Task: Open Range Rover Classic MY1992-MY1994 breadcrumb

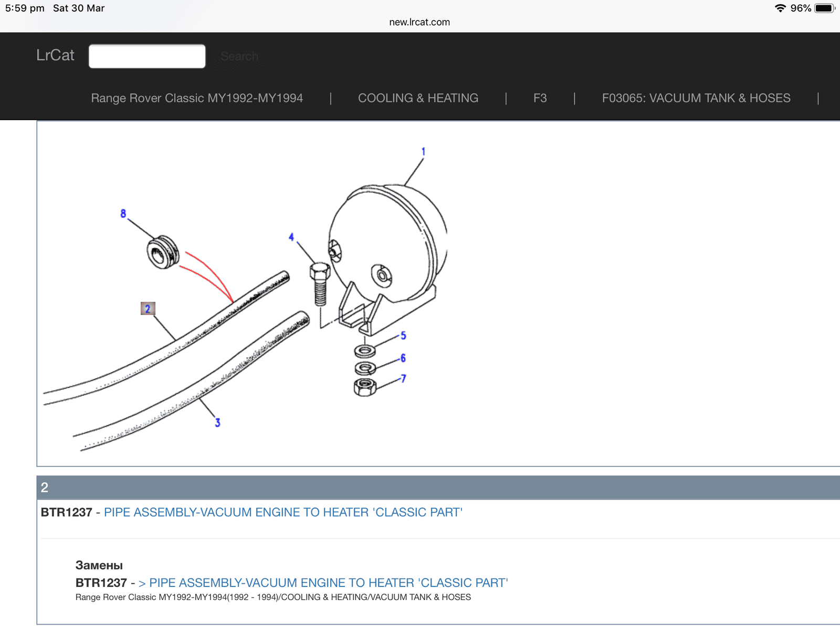Action: 197,98
